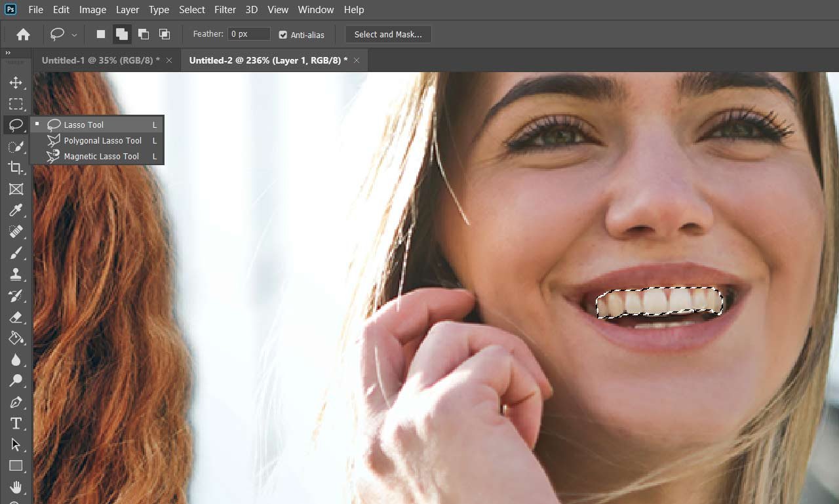Screen dimensions: 839x504
Task: Select the Paint Bucket tool
Action: [x=16, y=338]
